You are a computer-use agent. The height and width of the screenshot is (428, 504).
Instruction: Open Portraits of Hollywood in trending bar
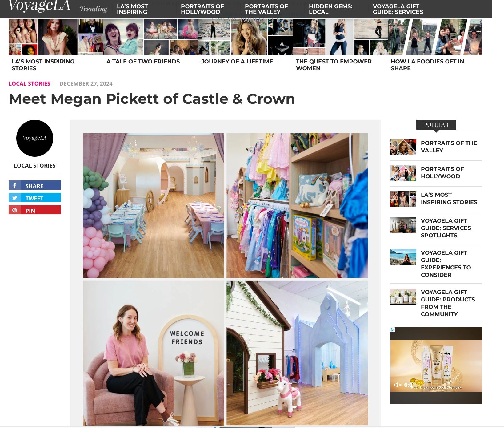pyautogui.click(x=202, y=9)
